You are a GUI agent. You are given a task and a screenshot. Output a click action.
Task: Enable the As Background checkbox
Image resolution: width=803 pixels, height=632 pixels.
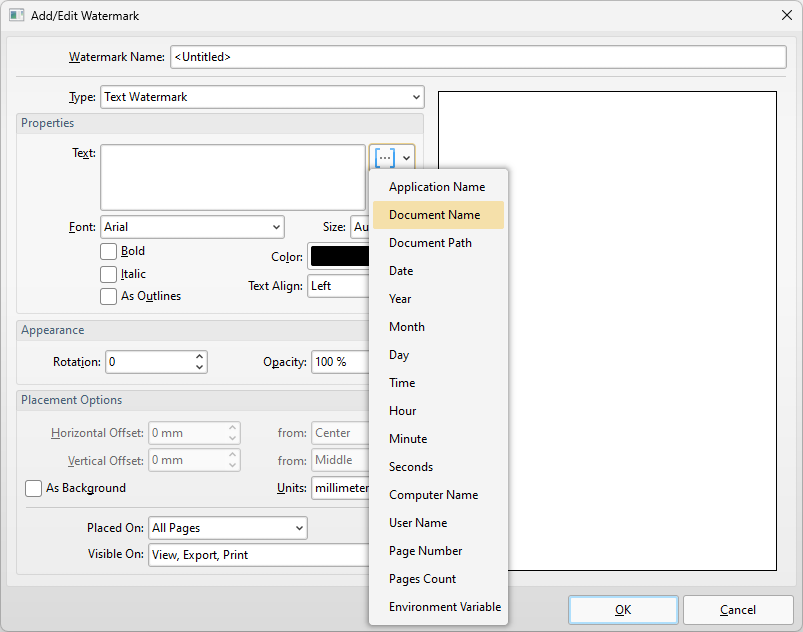[33, 488]
